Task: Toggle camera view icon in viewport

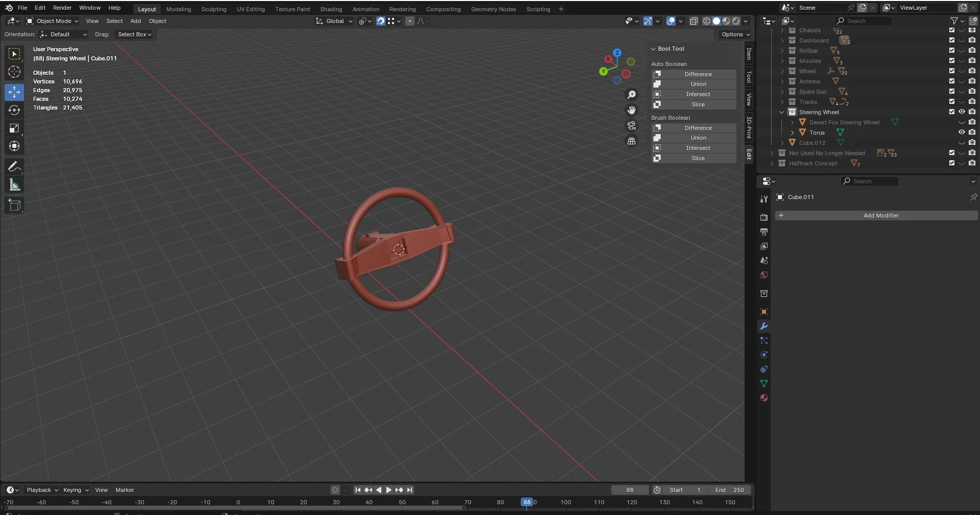Action: point(631,125)
